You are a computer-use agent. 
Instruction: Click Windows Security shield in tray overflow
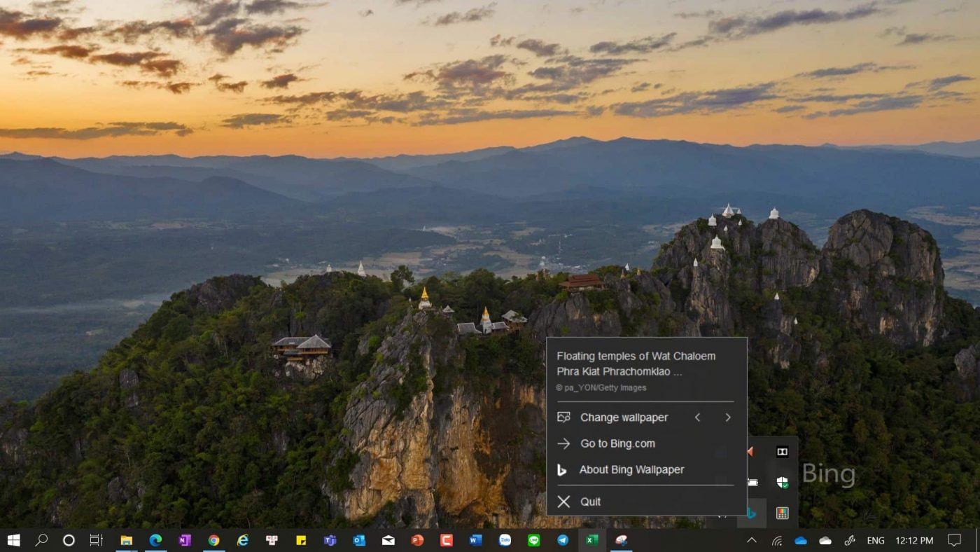point(782,482)
